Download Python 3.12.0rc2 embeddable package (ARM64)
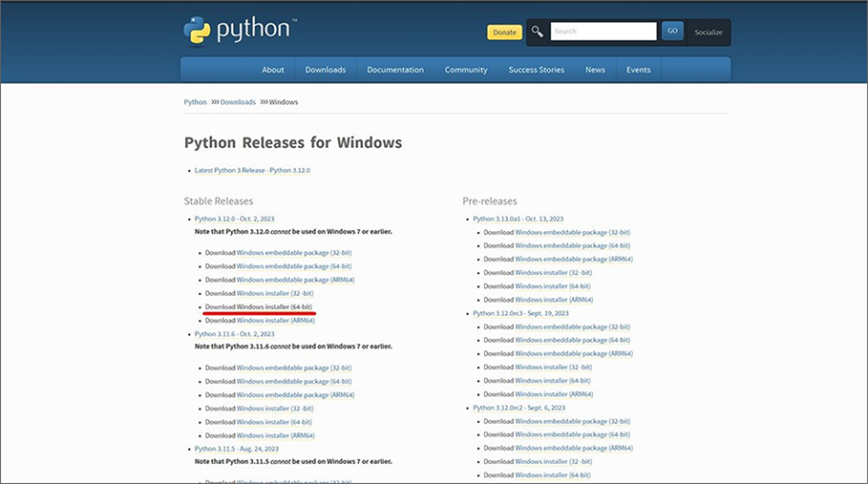 574,448
